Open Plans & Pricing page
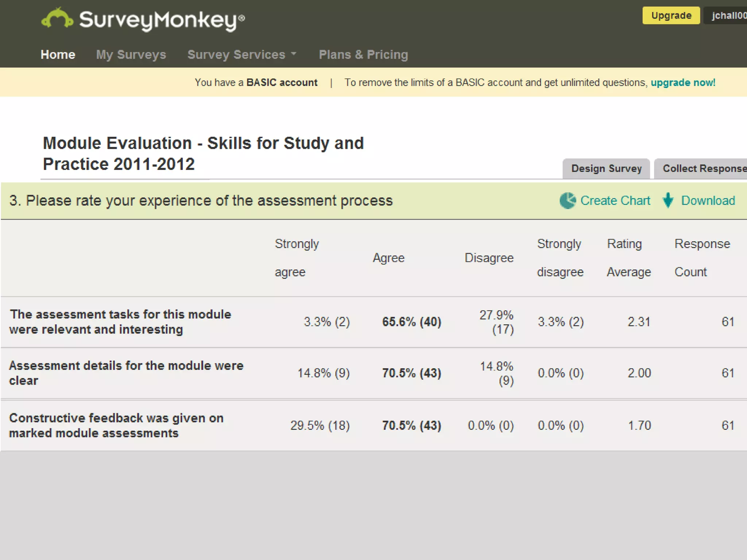The image size is (747, 560). [x=363, y=54]
